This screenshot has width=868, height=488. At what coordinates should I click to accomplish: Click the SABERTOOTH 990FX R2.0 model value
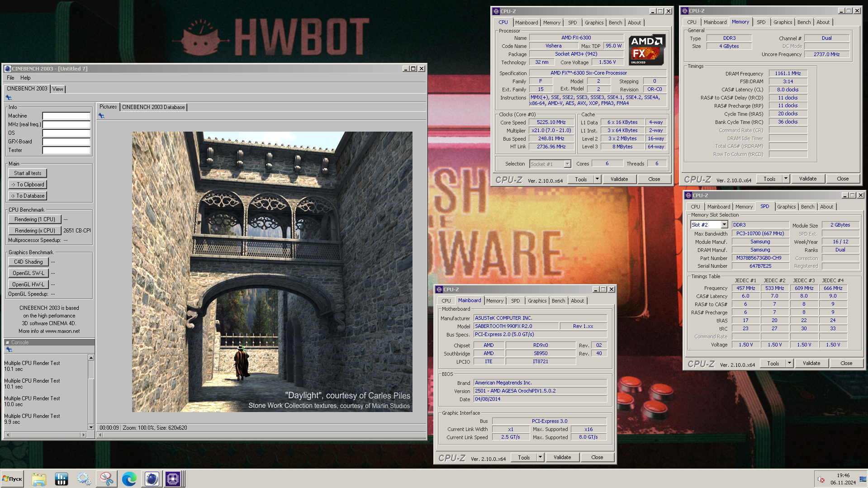click(516, 326)
